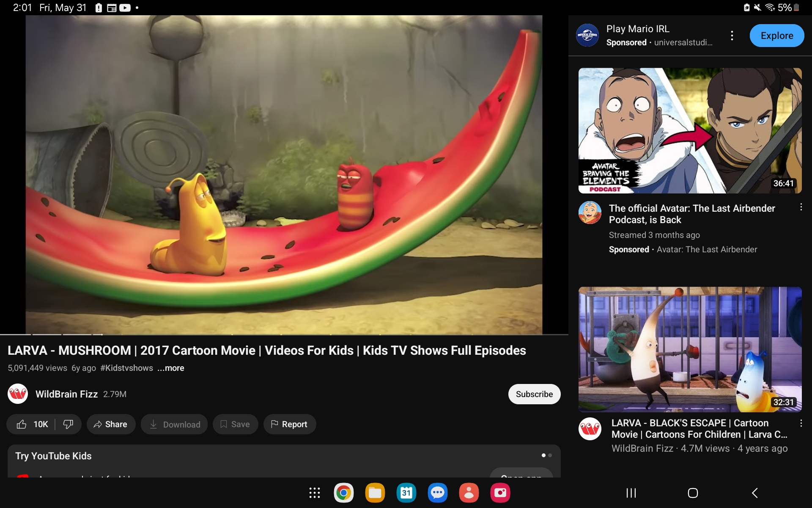The height and width of the screenshot is (508, 812).
Task: Open the WildBrain Fizz channel avatar
Action: 18,394
